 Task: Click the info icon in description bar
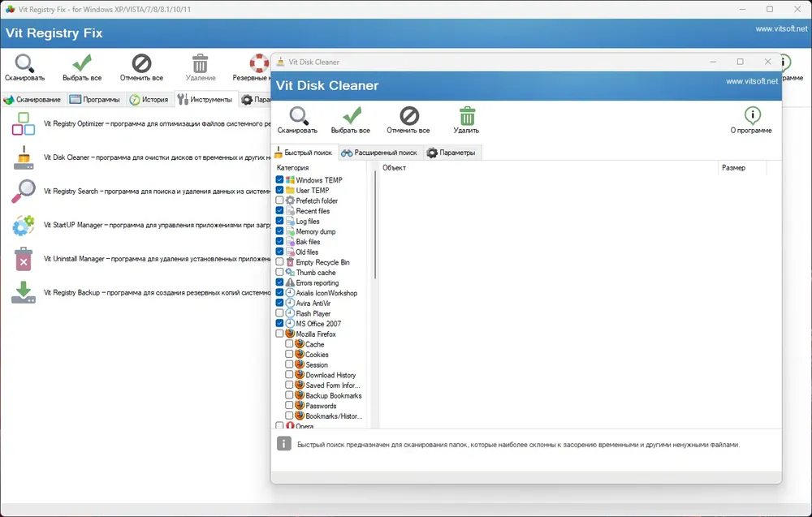(283, 443)
